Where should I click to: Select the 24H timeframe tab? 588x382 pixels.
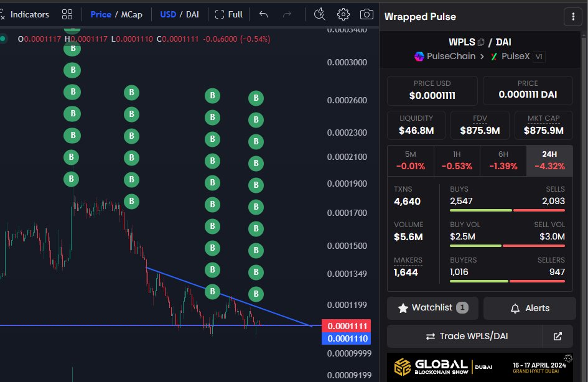(x=549, y=161)
